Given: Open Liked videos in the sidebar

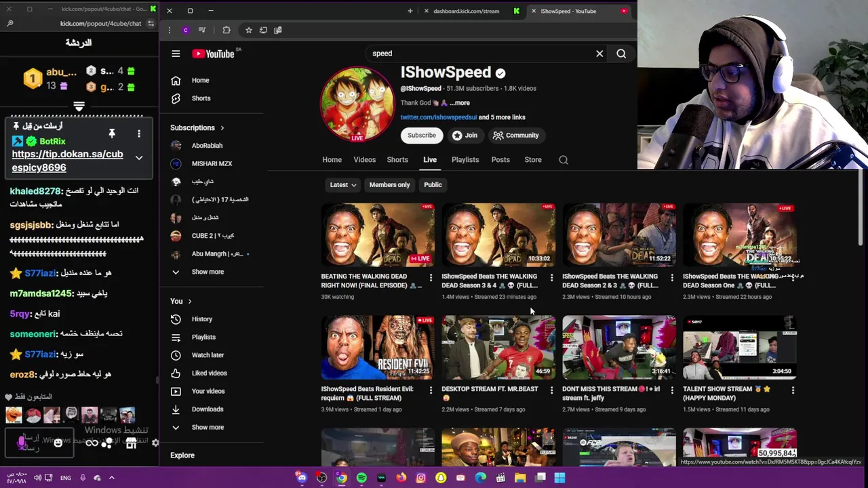Looking at the screenshot, I should pyautogui.click(x=209, y=373).
